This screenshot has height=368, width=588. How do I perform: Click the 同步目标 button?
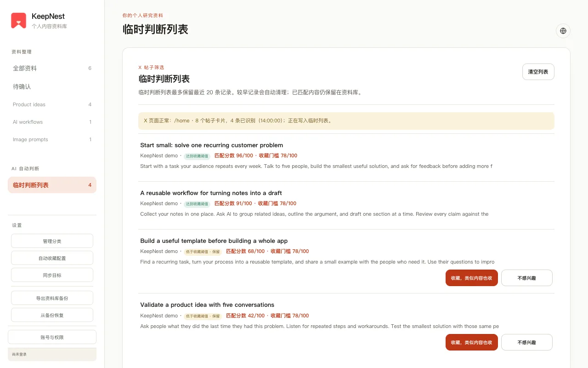tap(52, 275)
